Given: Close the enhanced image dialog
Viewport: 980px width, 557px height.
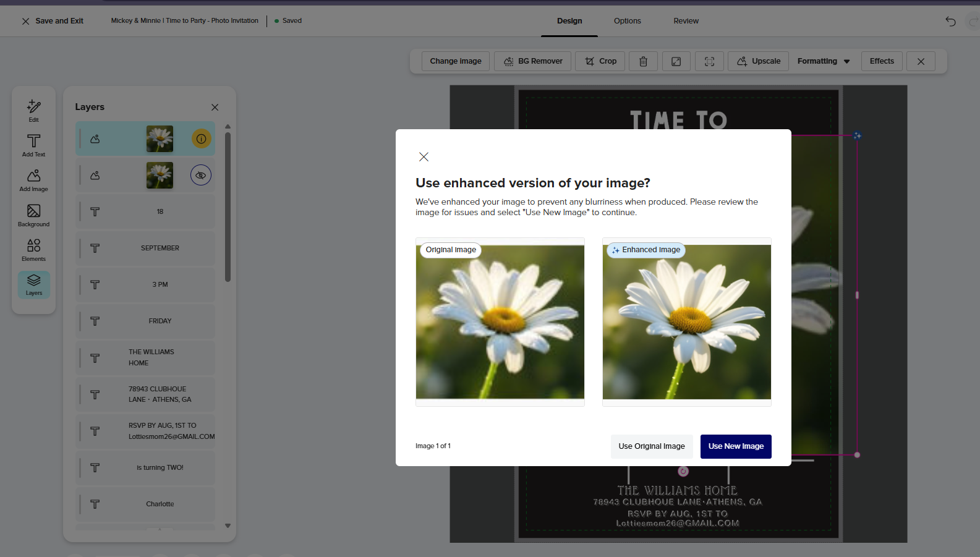Looking at the screenshot, I should (x=424, y=157).
